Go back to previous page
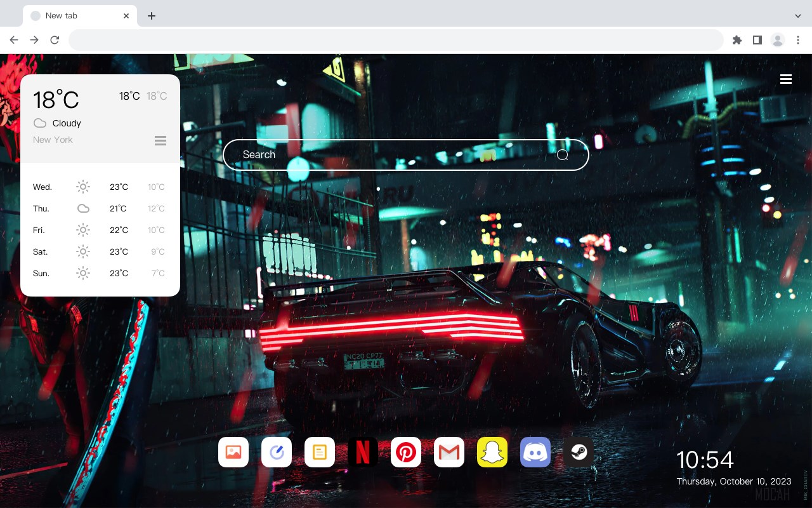Screen dimensions: 812x508 tap(14, 40)
